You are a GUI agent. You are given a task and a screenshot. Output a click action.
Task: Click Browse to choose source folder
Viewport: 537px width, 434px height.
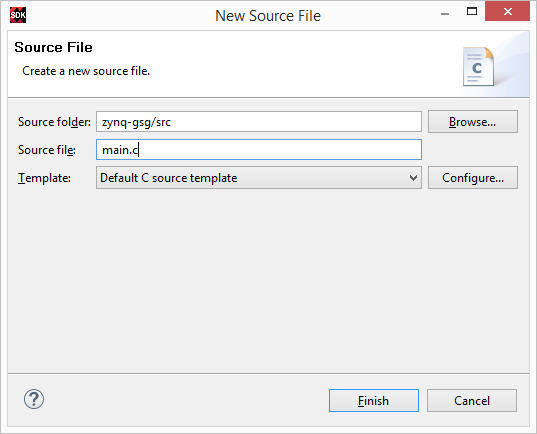[473, 122]
